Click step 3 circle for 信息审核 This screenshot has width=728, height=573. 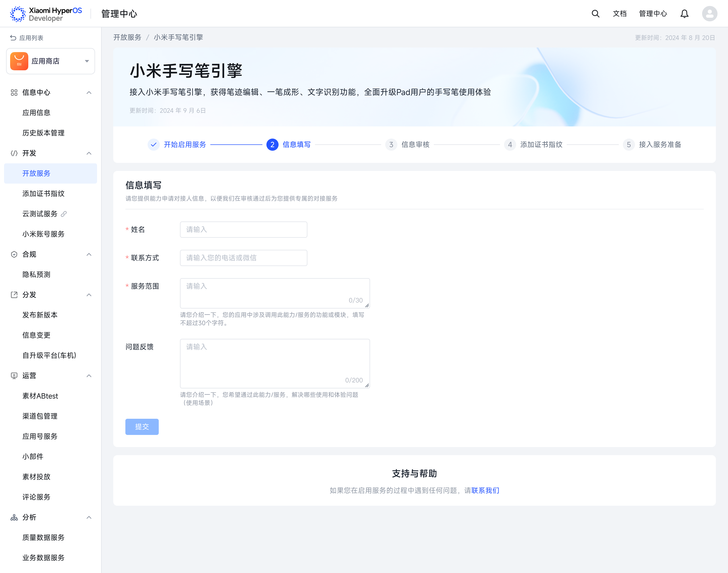(x=391, y=145)
